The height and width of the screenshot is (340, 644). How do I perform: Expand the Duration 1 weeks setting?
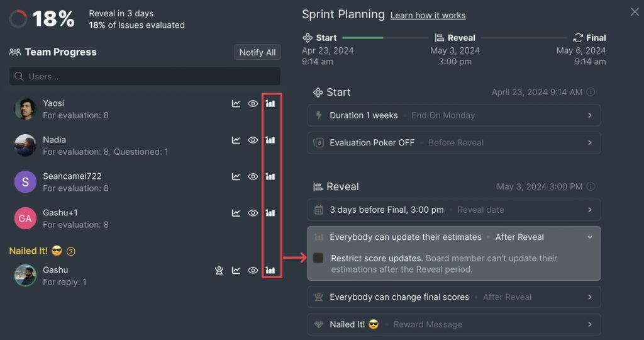pos(590,116)
